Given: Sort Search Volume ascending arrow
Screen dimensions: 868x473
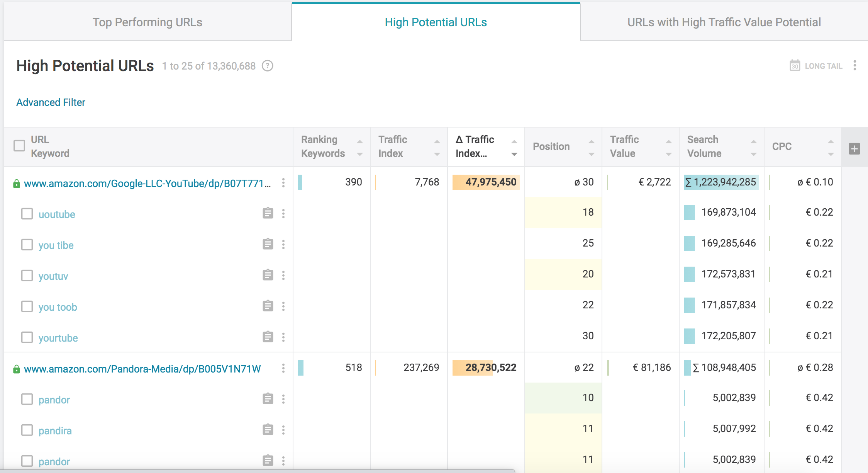Looking at the screenshot, I should (754, 141).
